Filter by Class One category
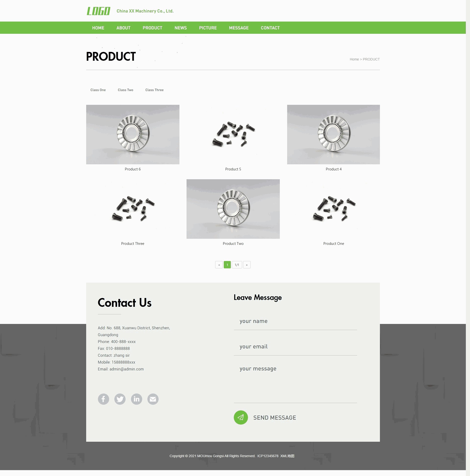 pos(98,90)
